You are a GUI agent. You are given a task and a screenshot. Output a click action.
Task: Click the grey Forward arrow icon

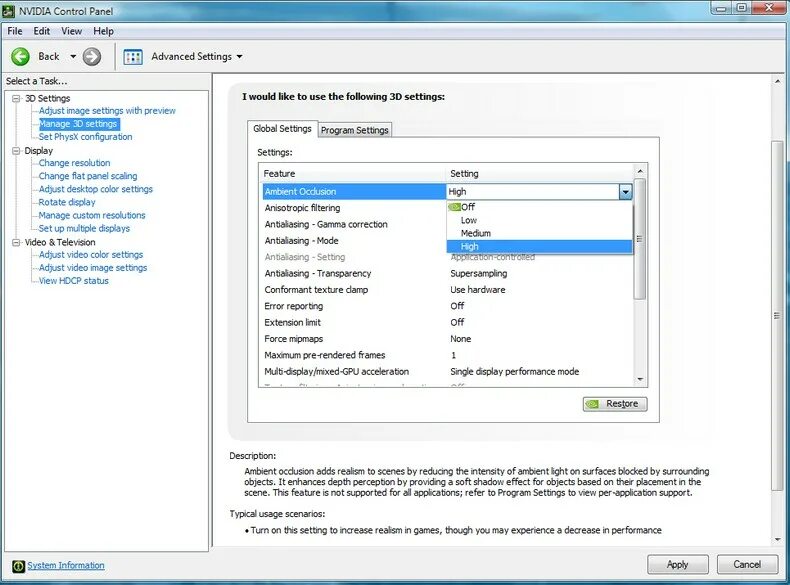coord(92,56)
